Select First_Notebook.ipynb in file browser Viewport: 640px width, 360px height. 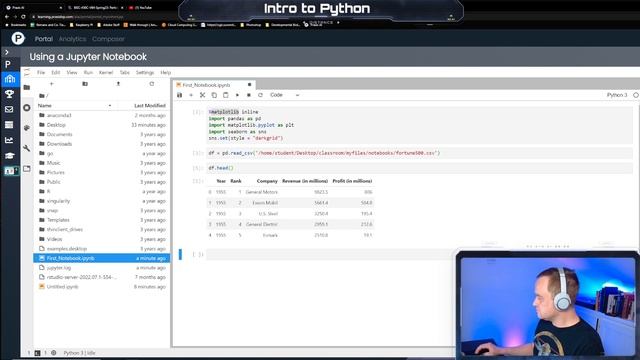tap(101, 258)
